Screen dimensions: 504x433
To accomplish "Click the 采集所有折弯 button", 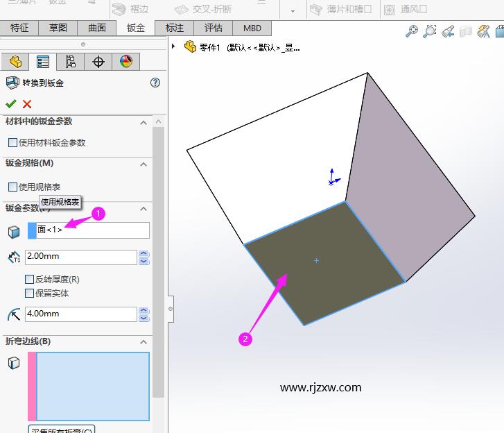I will pyautogui.click(x=62, y=429).
